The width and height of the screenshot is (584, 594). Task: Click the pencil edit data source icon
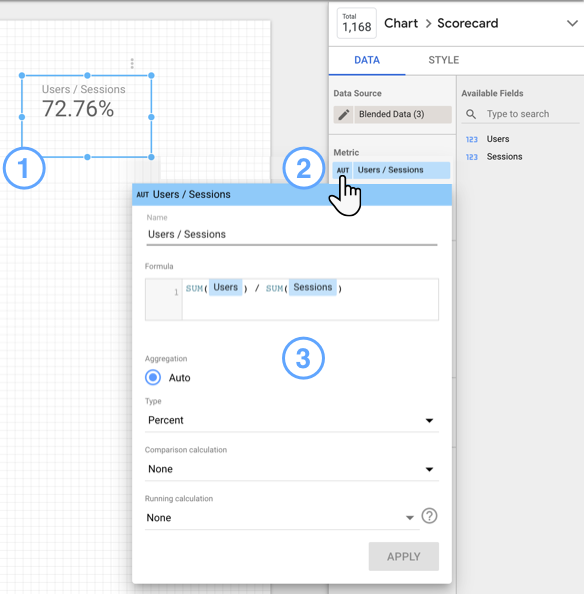click(x=344, y=114)
